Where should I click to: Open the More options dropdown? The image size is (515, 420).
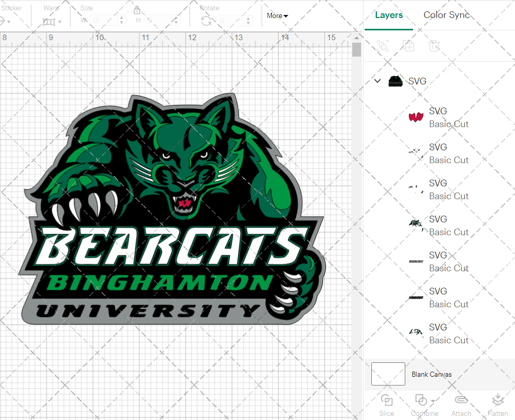[x=277, y=15]
